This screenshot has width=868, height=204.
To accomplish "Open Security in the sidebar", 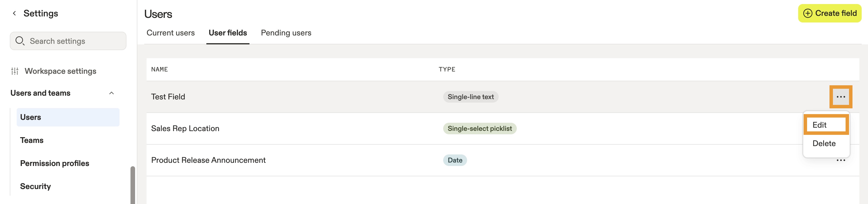I will pyautogui.click(x=35, y=186).
